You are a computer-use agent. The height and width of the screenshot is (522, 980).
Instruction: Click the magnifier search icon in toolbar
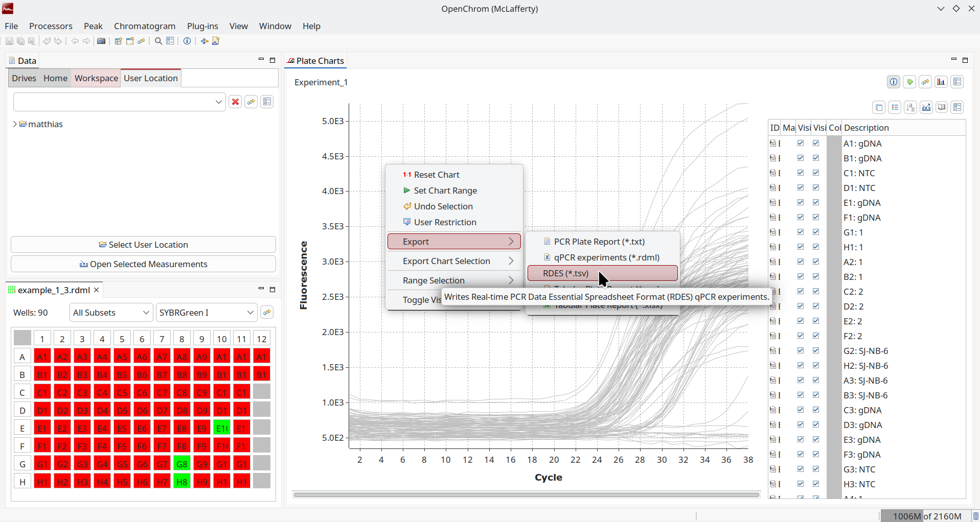(x=158, y=41)
